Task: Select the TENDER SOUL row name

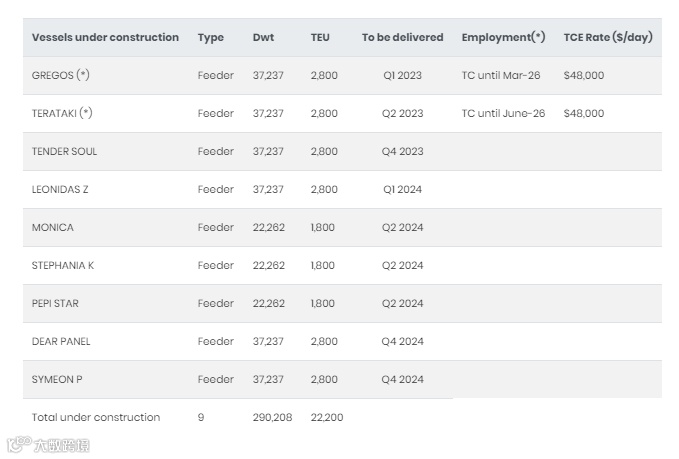Action: click(64, 152)
